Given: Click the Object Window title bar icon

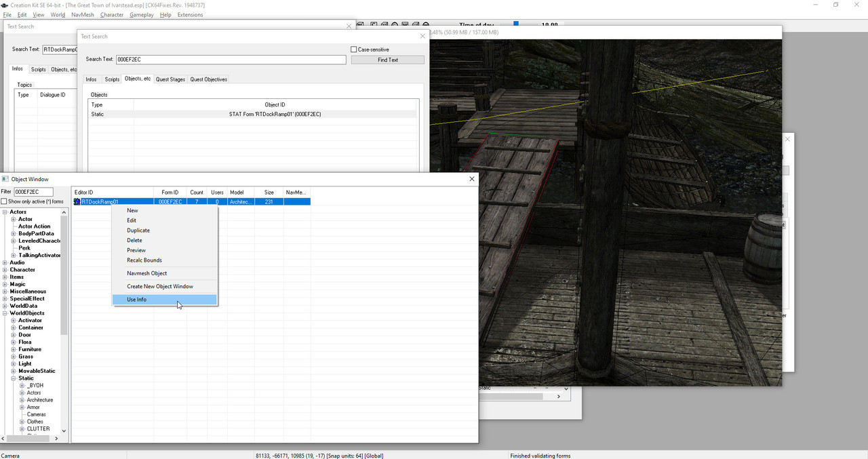Looking at the screenshot, I should click(x=5, y=179).
